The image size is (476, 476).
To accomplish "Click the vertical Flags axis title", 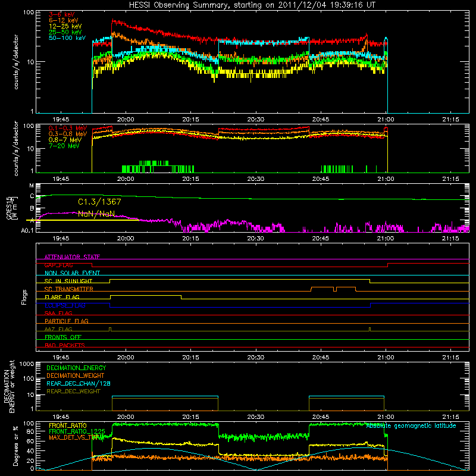I will [x=24, y=297].
